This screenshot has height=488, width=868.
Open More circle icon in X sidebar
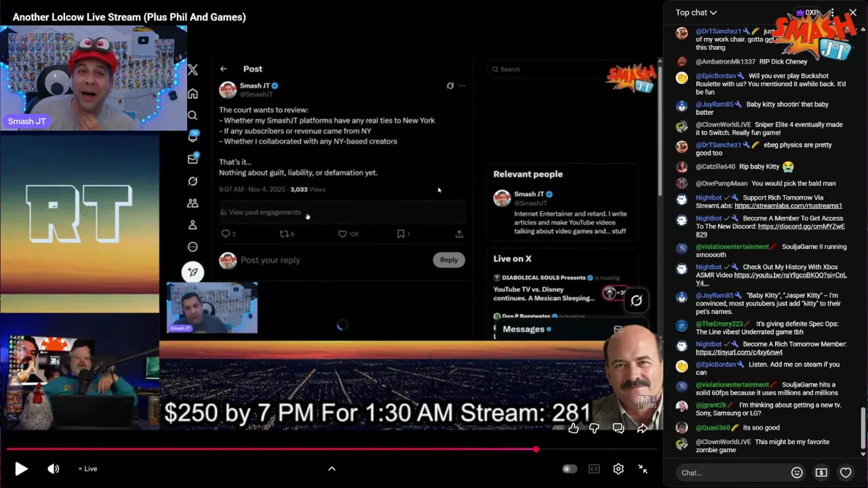coord(193,247)
